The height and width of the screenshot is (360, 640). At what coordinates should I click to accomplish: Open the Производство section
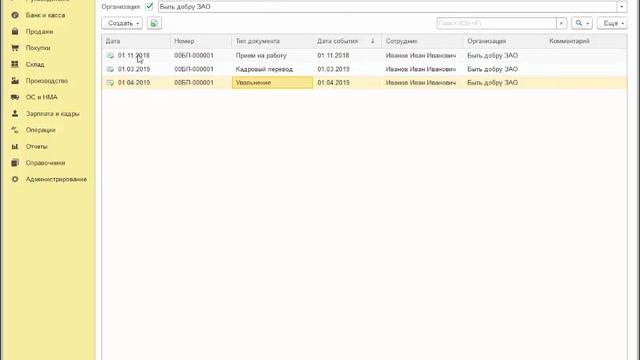pyautogui.click(x=47, y=81)
